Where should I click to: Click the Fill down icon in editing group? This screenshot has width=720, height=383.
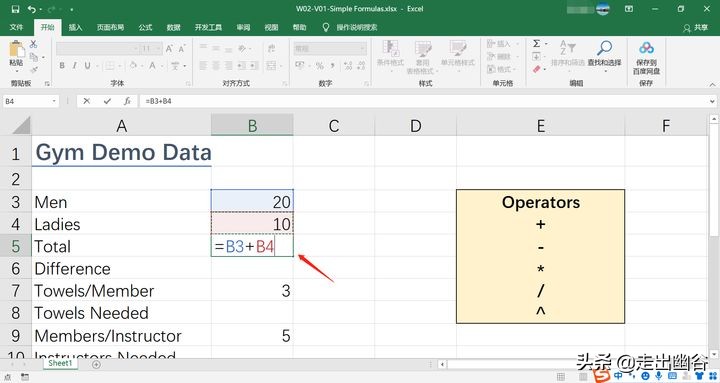click(x=536, y=56)
